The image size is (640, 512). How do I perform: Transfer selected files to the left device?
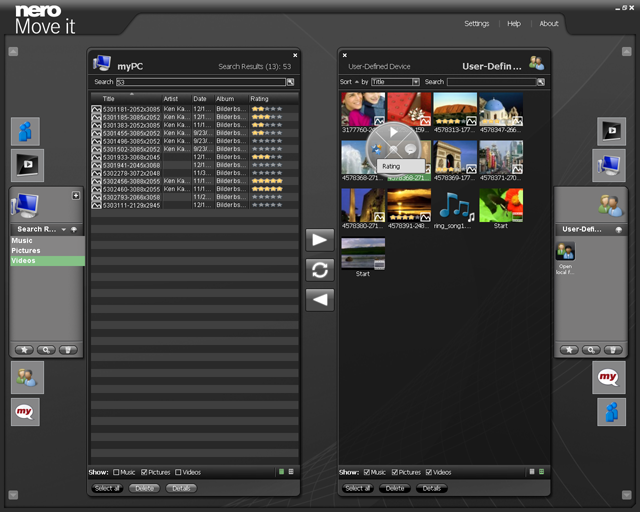pos(320,300)
